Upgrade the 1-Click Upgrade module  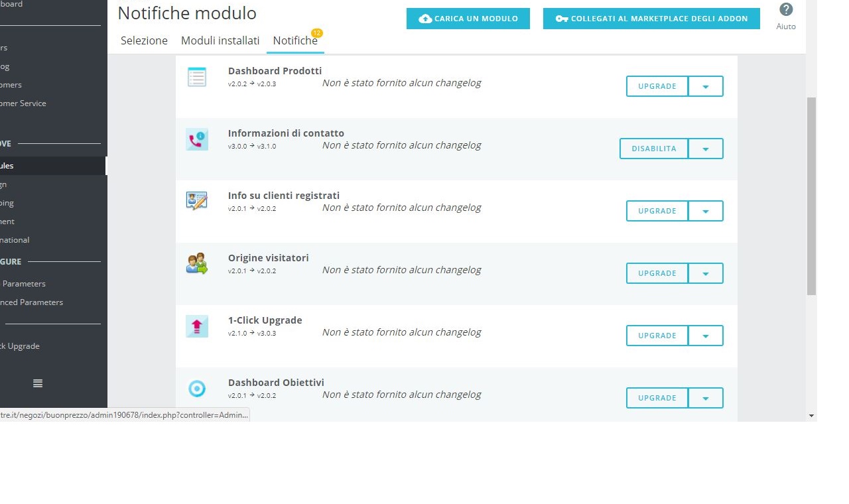coord(657,336)
